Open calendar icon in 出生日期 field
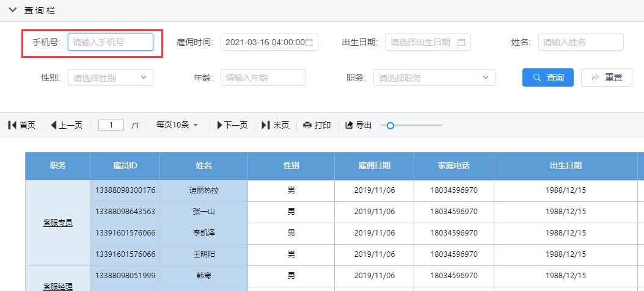Screen dimensions: 644x291 tap(461, 42)
